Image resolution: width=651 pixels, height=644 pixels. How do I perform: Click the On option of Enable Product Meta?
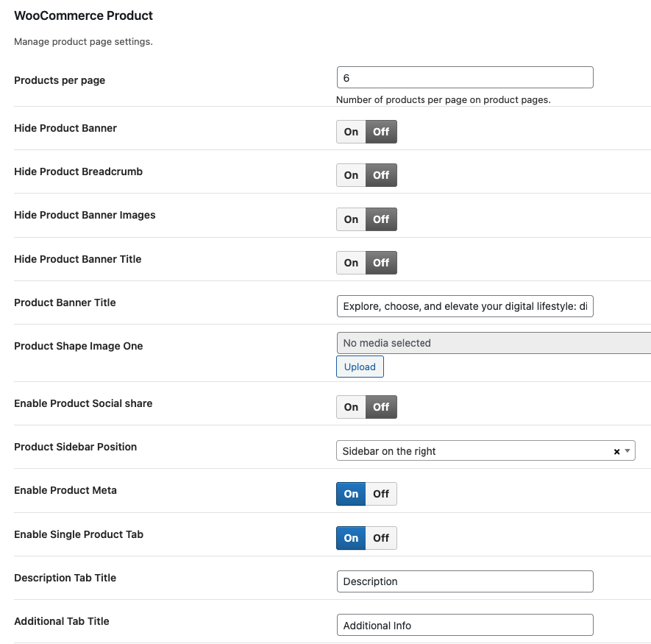(x=351, y=494)
